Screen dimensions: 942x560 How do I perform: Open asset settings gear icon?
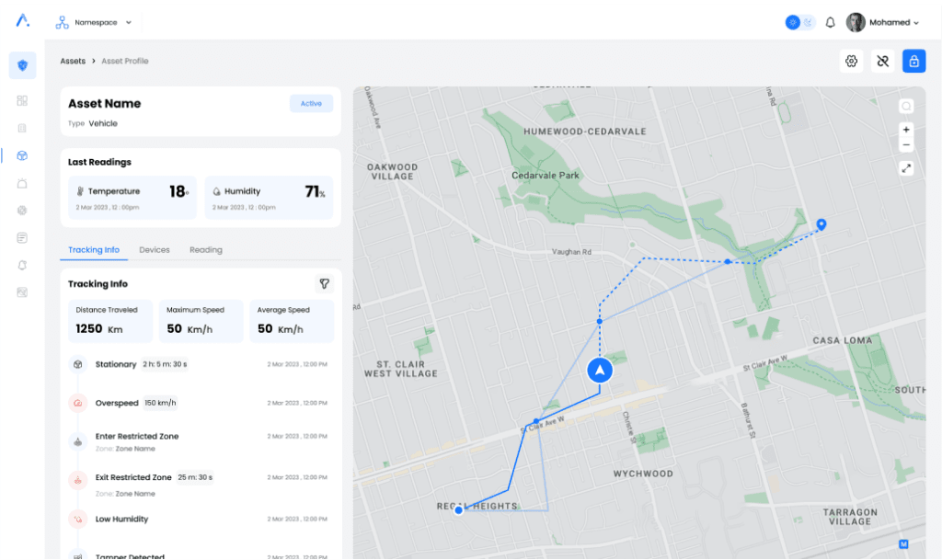coord(851,62)
